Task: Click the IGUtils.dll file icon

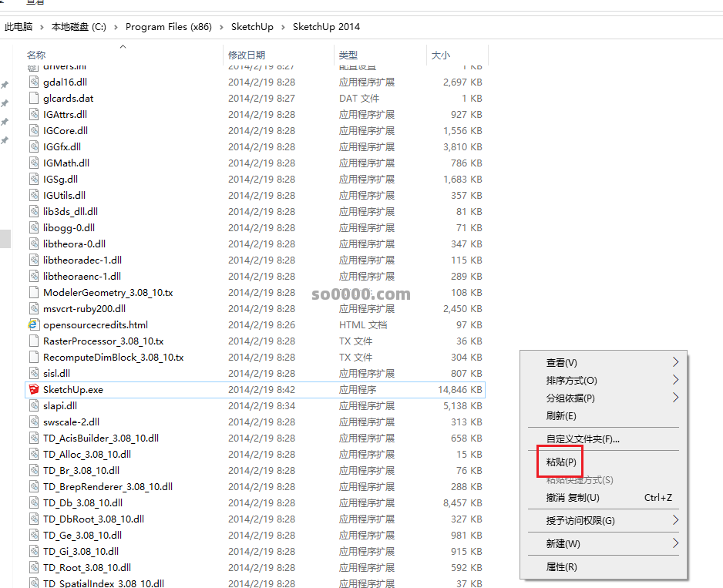Action: (x=34, y=195)
